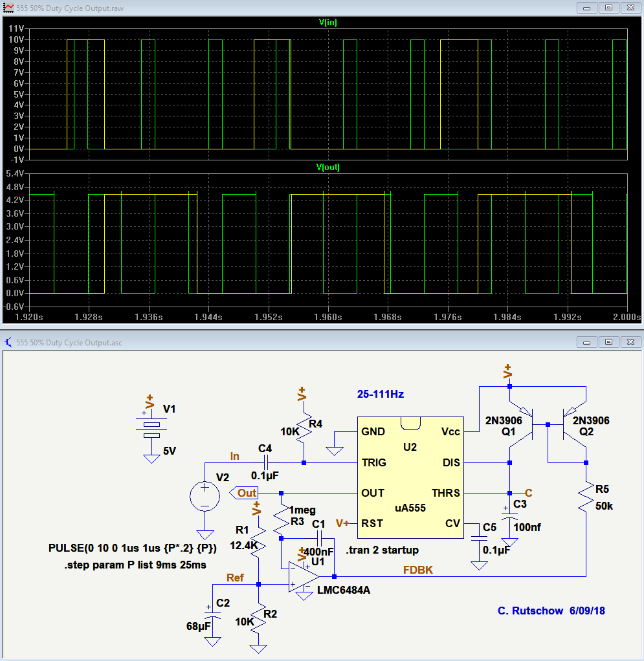644x661 pixels.
Task: Click the 1.920s time axis label
Action: pyautogui.click(x=29, y=317)
